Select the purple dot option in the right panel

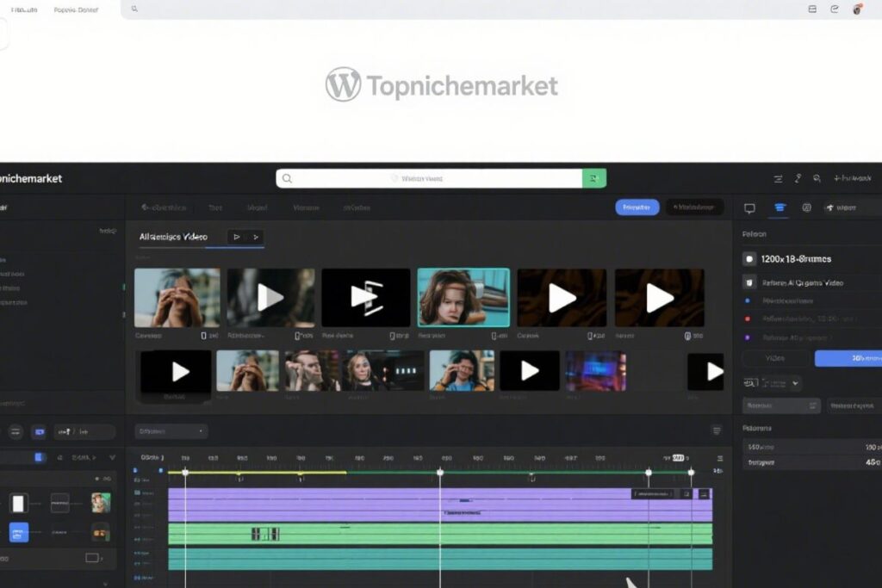[x=748, y=337]
